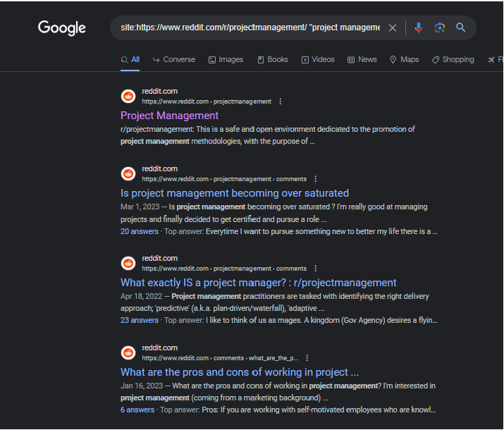Switch to the Converse tab
Image resolution: width=504 pixels, height=430 pixels.
coord(174,60)
